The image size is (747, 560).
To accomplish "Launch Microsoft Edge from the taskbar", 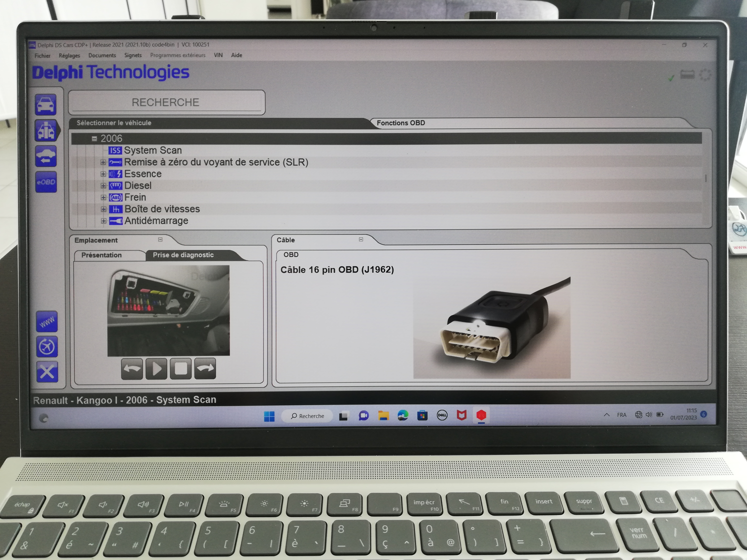I will (403, 415).
